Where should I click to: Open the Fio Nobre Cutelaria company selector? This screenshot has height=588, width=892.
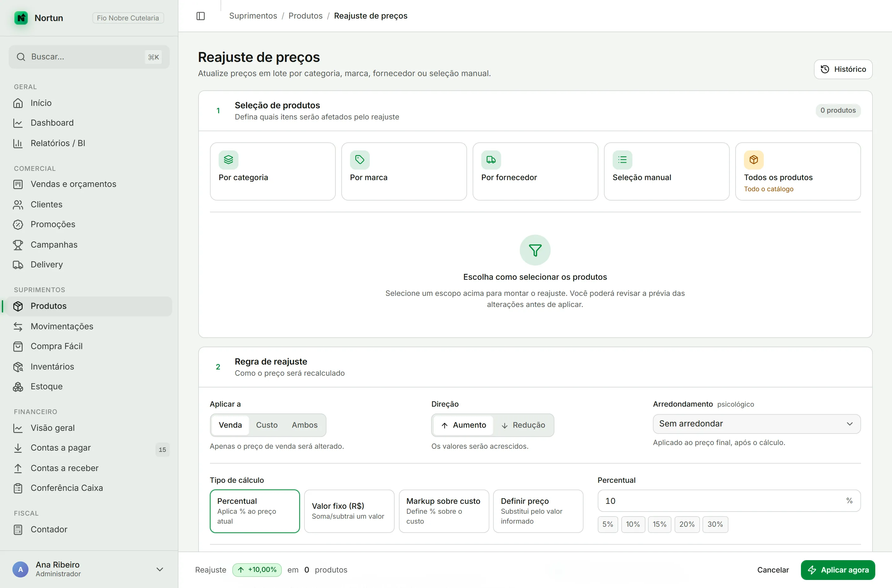(x=128, y=18)
